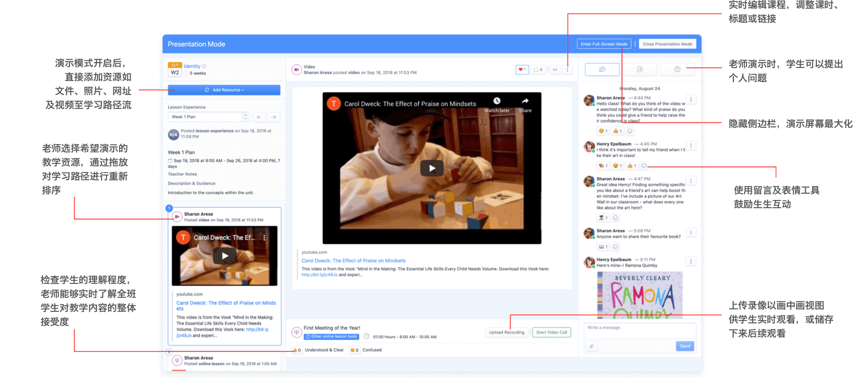Attach a file with paperclip icon
The height and width of the screenshot is (386, 868).
pos(591,346)
